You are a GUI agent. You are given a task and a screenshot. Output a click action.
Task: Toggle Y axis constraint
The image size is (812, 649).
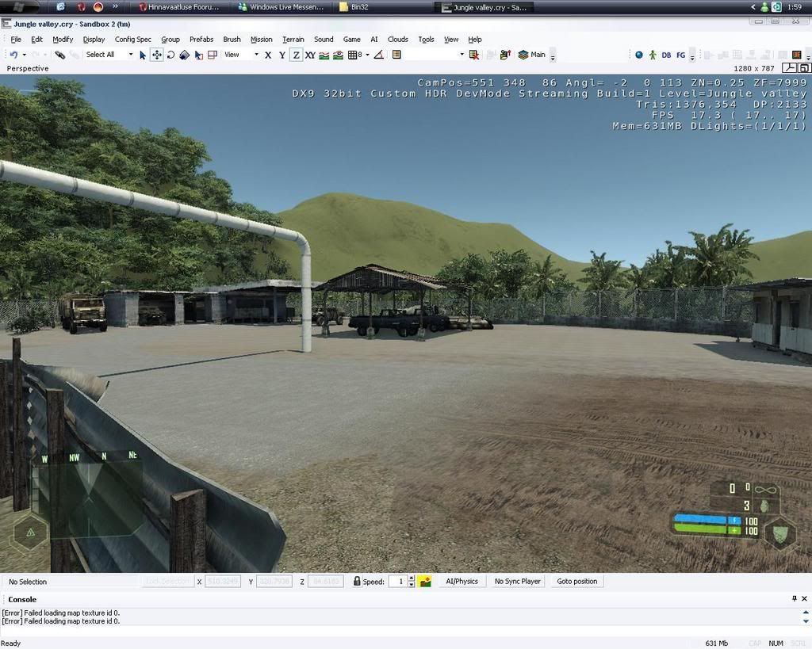(x=282, y=55)
